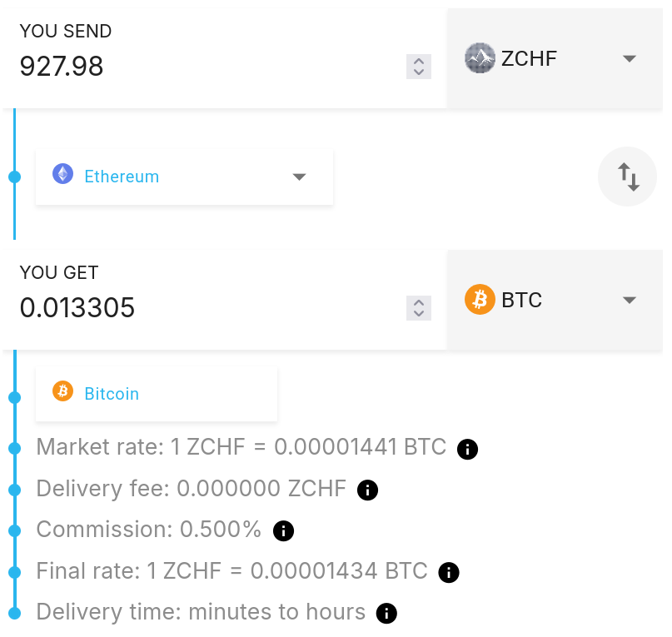The height and width of the screenshot is (637, 672).
Task: Open the BTC currency dropdown
Action: pyautogui.click(x=630, y=300)
